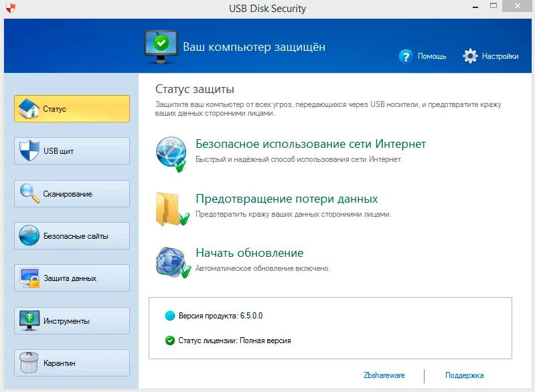Image resolution: width=535 pixels, height=392 pixels.
Task: Click the globe icon for safe Internet use
Action: tap(171, 154)
